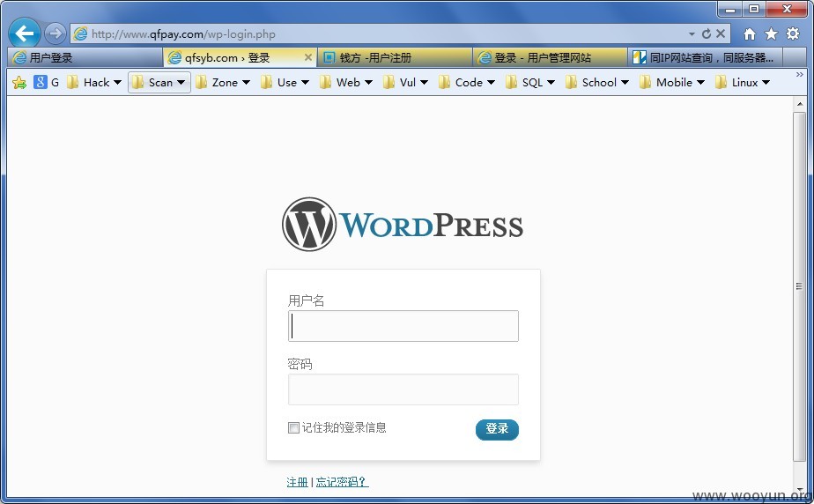Open a new tab with the blank tab button
This screenshot has height=504, width=814.
click(795, 57)
